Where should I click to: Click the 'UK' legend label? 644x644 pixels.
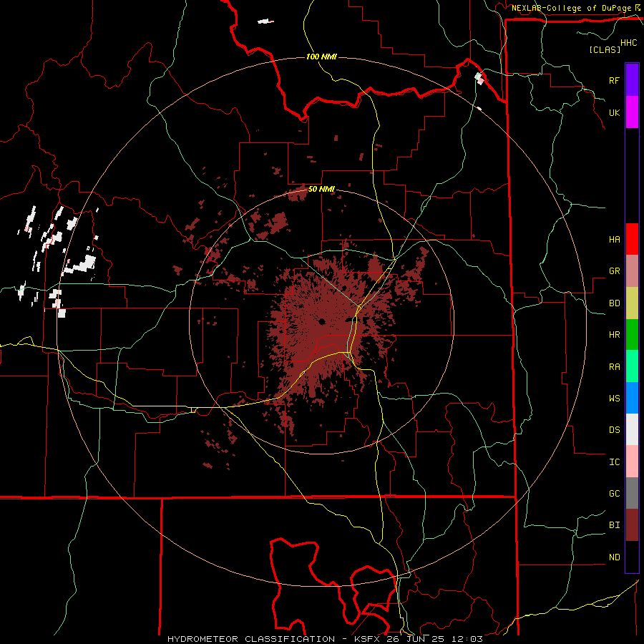tap(614, 112)
